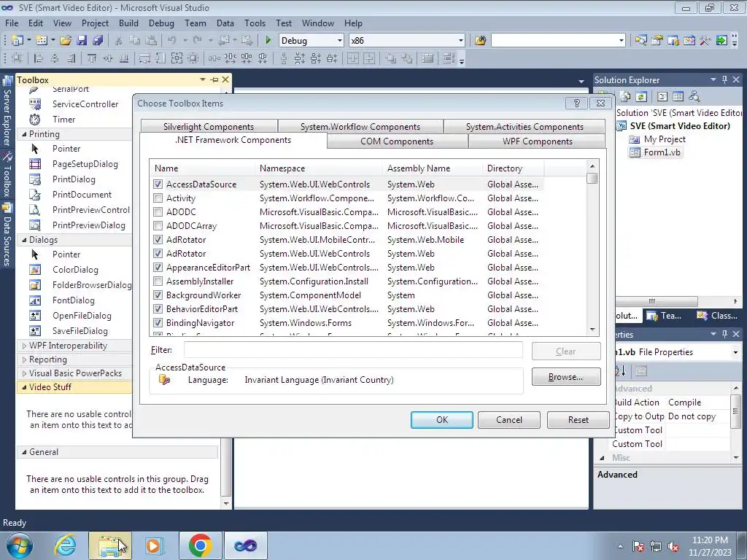The image size is (747, 560).
Task: Open the Debug menu
Action: point(161,23)
